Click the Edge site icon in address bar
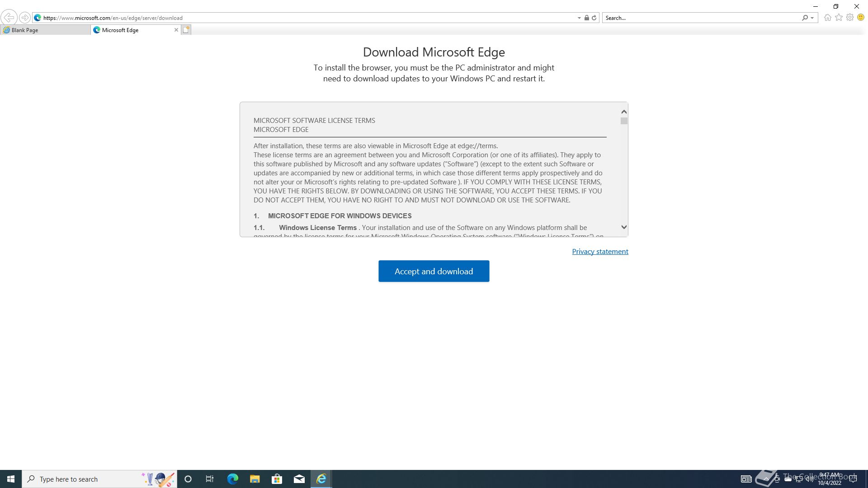 coord(38,18)
